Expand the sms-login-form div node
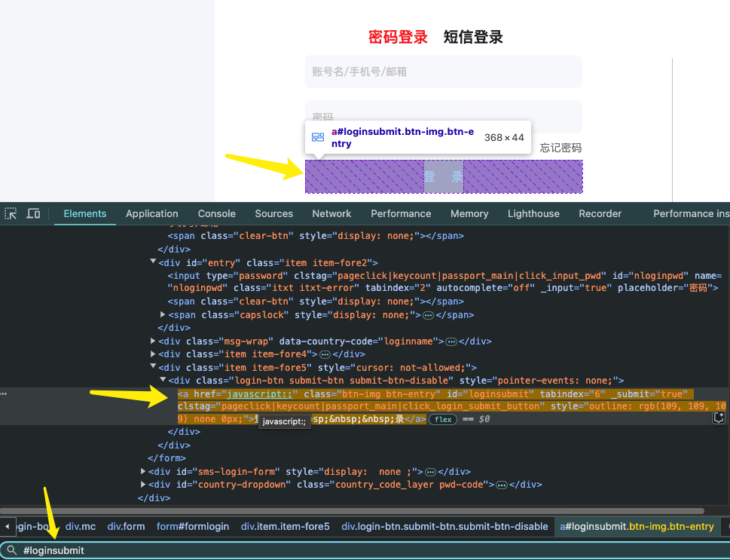Viewport: 730px width, 560px height. pos(144,472)
